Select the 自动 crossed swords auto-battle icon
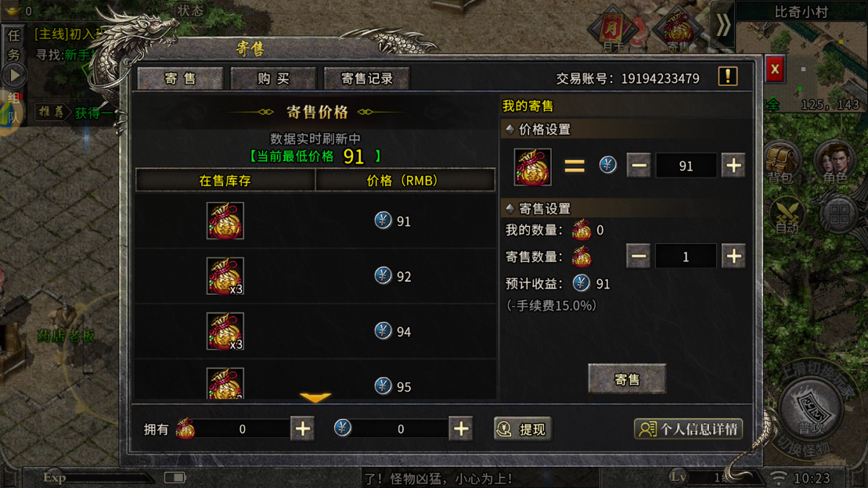The image size is (868, 488). (x=787, y=215)
